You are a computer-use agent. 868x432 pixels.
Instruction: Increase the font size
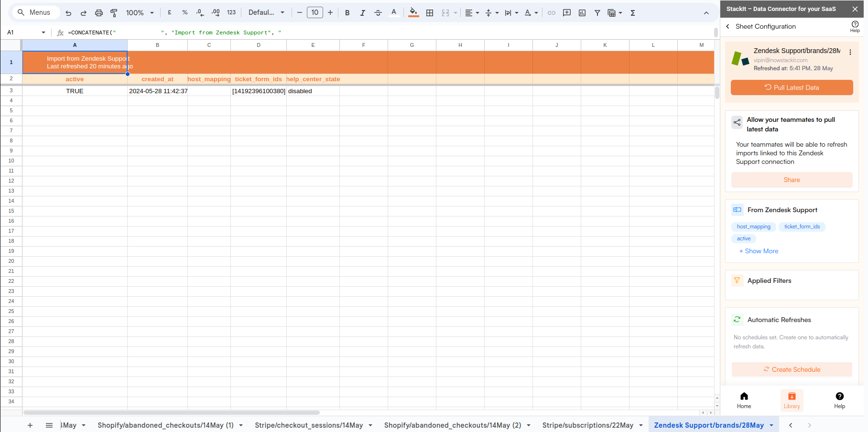(330, 13)
